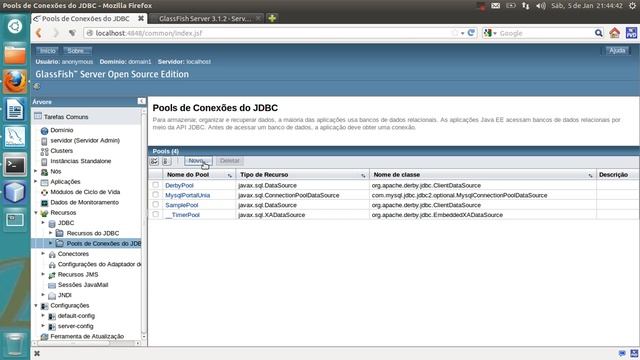Collapse the JDBC tree node

click(x=43, y=222)
